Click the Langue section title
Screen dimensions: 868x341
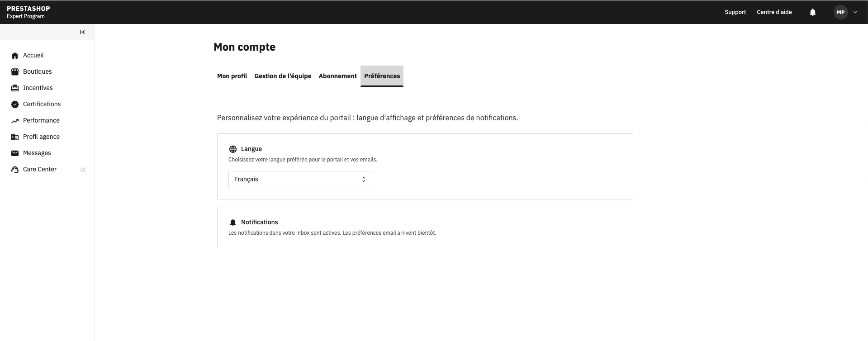(251, 149)
